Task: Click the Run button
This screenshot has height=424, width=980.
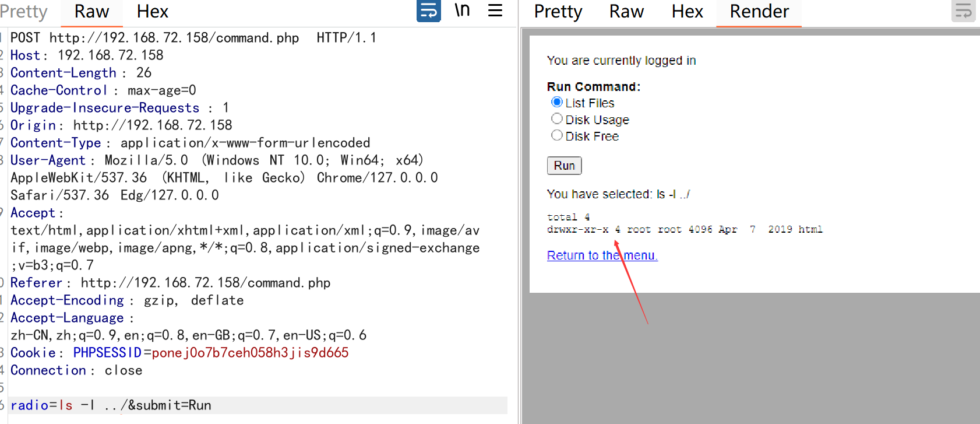Action: coord(564,166)
